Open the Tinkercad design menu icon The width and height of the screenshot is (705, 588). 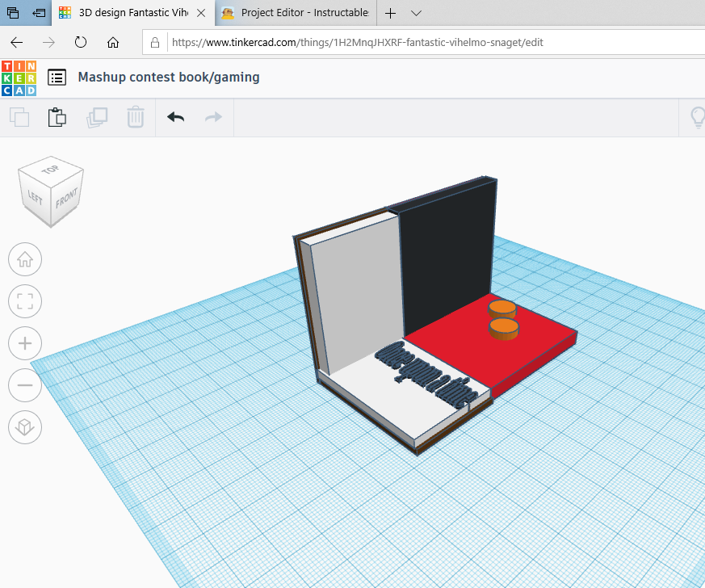pos(56,78)
